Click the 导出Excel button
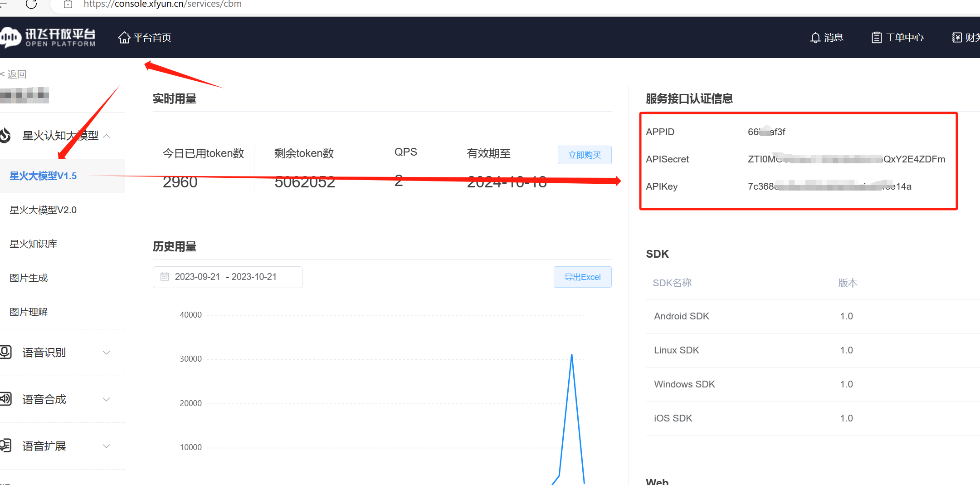 coord(583,277)
